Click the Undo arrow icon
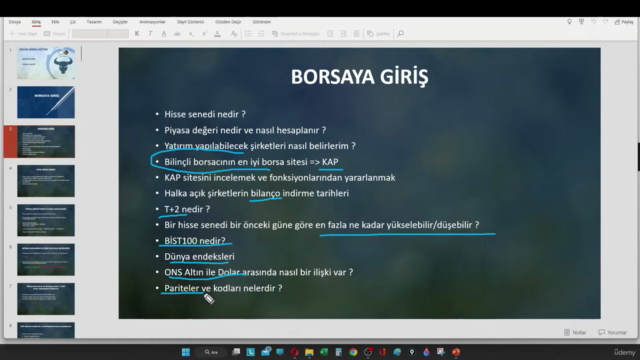 click(593, 22)
